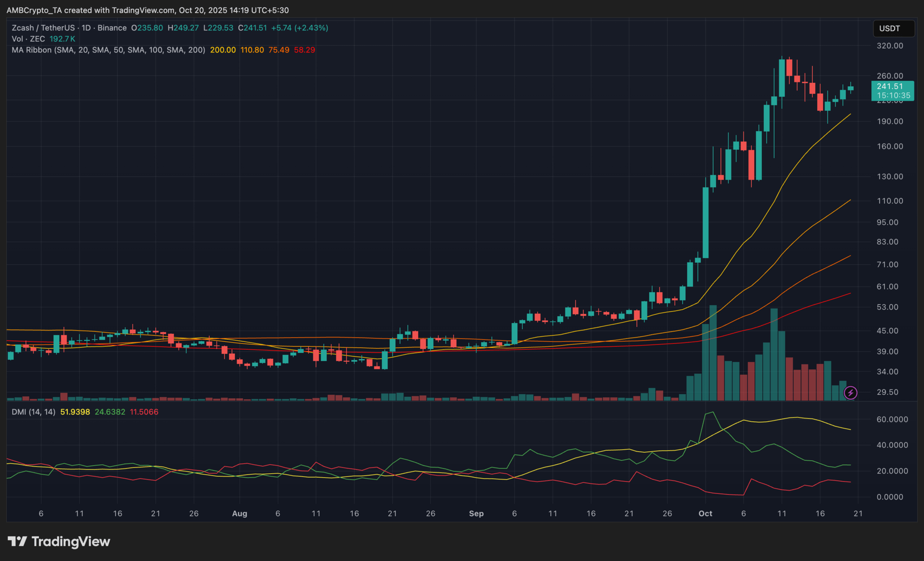Click the Zcash / TetherUS symbol title
The image size is (924, 561).
(43, 28)
